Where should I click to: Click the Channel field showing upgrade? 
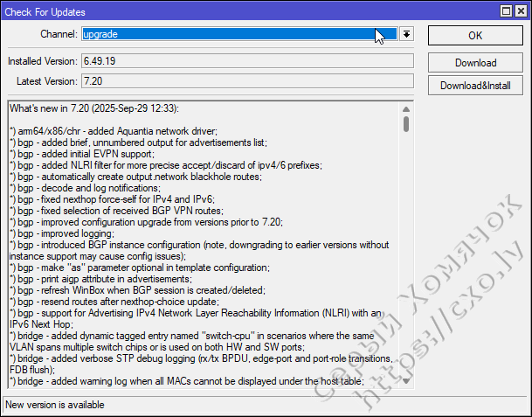[227, 34]
